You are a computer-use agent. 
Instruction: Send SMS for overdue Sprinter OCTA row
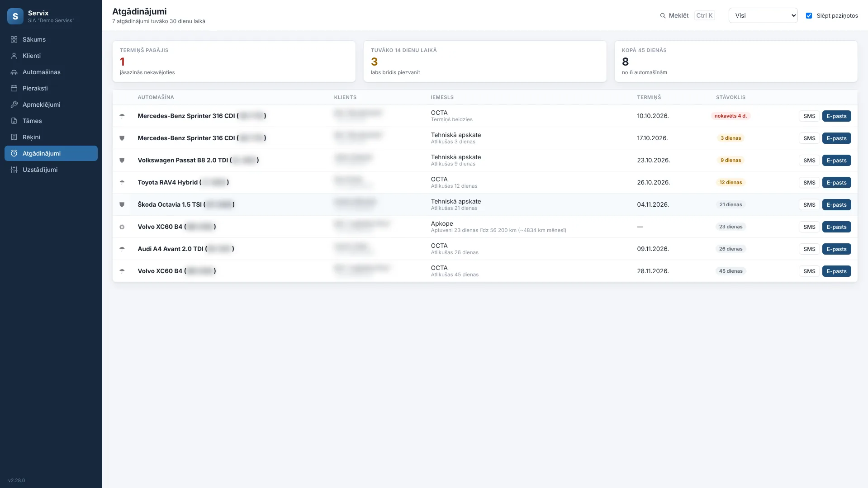[x=809, y=116]
